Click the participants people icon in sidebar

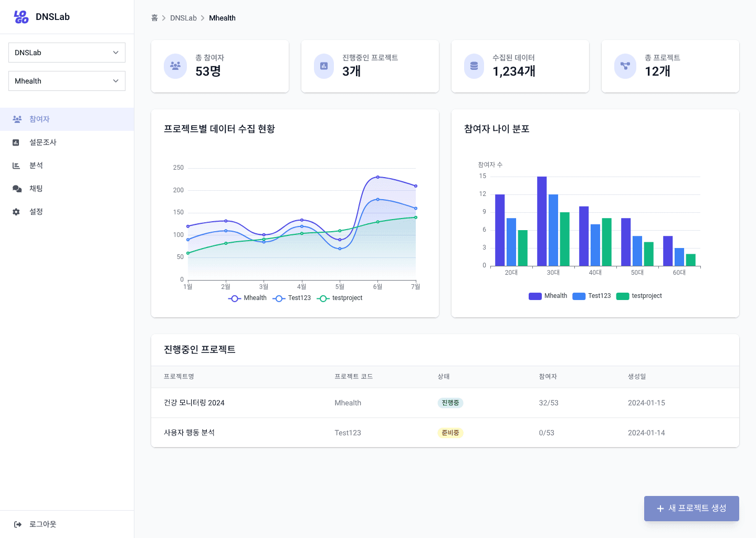17,119
